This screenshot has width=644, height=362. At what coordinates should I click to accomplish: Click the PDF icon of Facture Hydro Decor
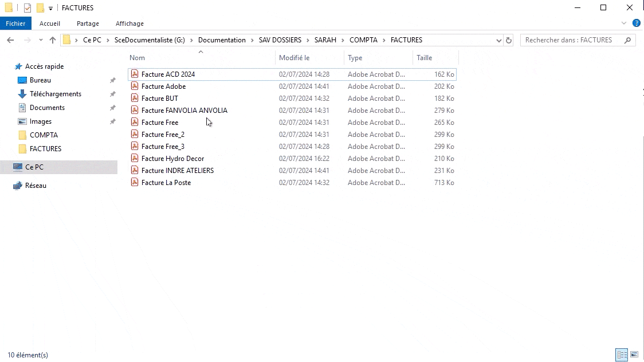tap(134, 158)
